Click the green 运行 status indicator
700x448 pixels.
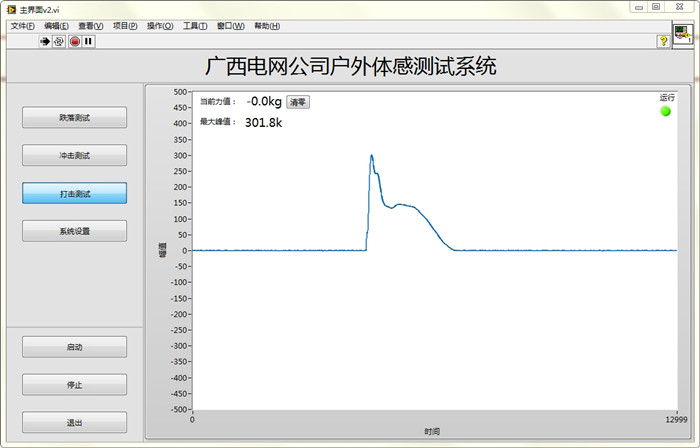[665, 111]
